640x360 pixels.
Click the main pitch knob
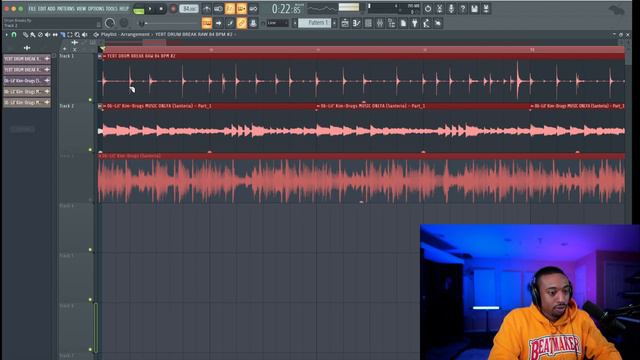[124, 23]
